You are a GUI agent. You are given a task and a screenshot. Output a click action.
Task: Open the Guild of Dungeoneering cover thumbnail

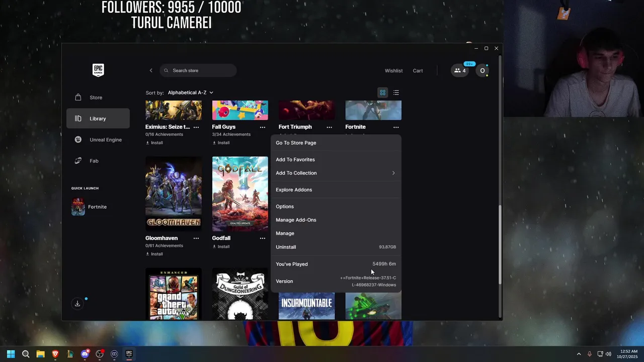coord(240,294)
